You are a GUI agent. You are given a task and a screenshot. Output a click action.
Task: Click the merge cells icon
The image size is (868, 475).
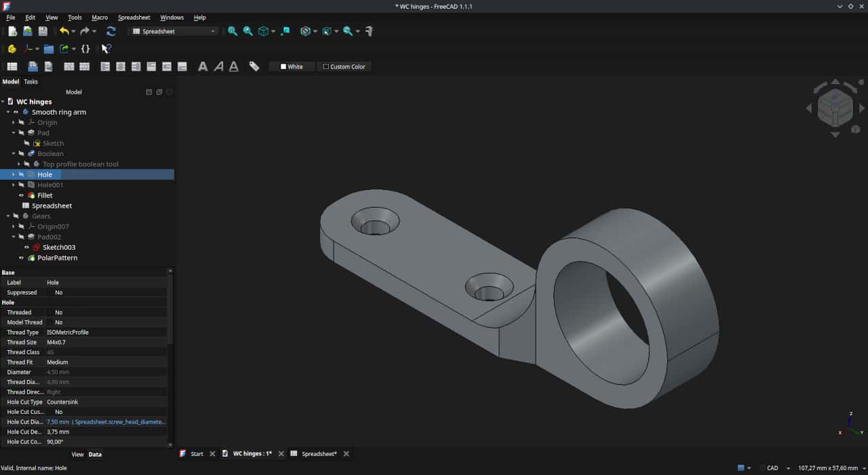69,66
